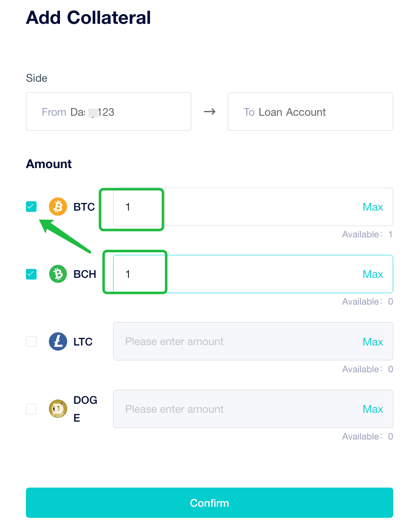This screenshot has width=420, height=531.
Task: Select the orange Bitcoin logo next to BTC
Action: (58, 206)
